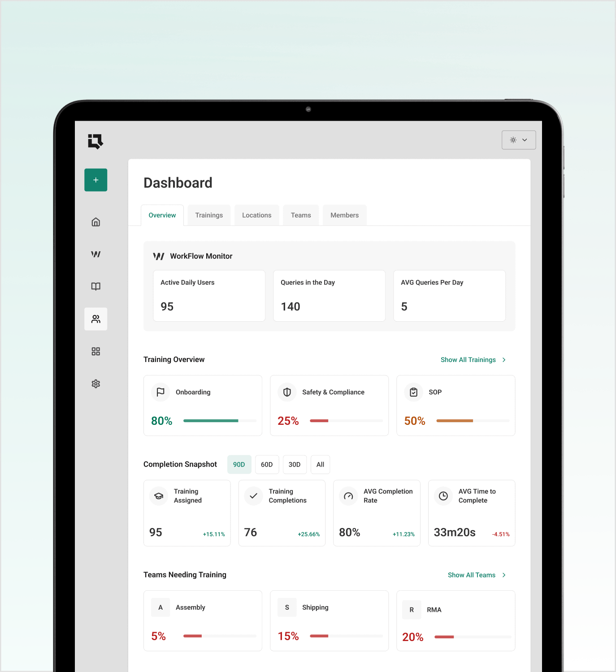Switch snapshot range to 60D

click(x=267, y=464)
